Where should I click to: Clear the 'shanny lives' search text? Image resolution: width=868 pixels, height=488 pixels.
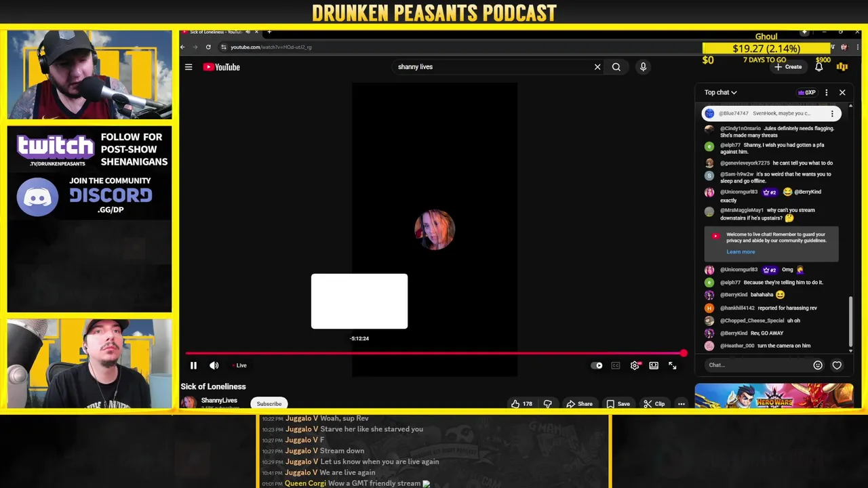point(597,67)
